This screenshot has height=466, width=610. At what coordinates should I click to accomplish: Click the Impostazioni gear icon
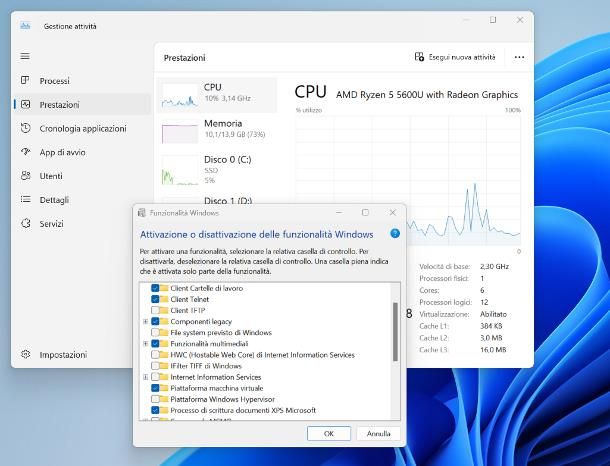click(x=25, y=354)
